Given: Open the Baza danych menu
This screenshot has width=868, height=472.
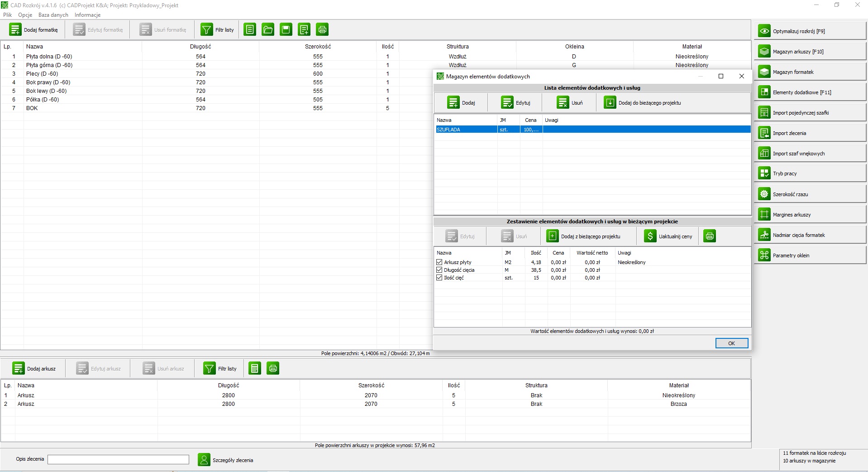Looking at the screenshot, I should [53, 15].
